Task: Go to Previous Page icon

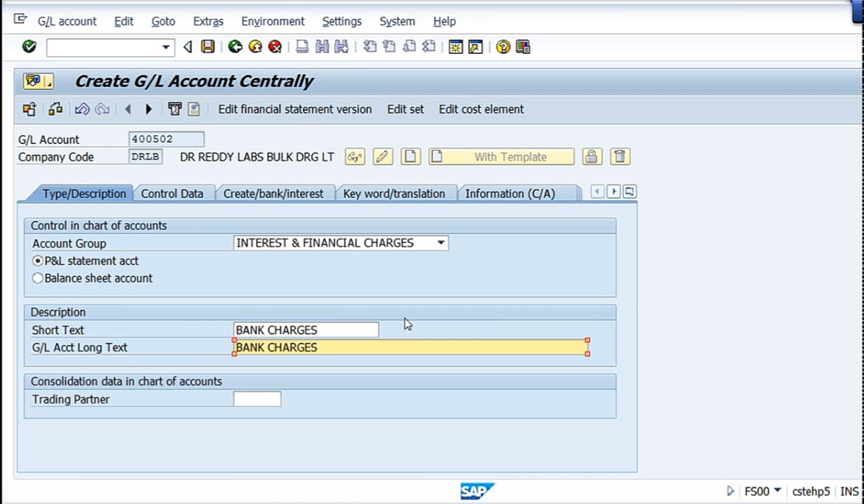Action: click(390, 47)
